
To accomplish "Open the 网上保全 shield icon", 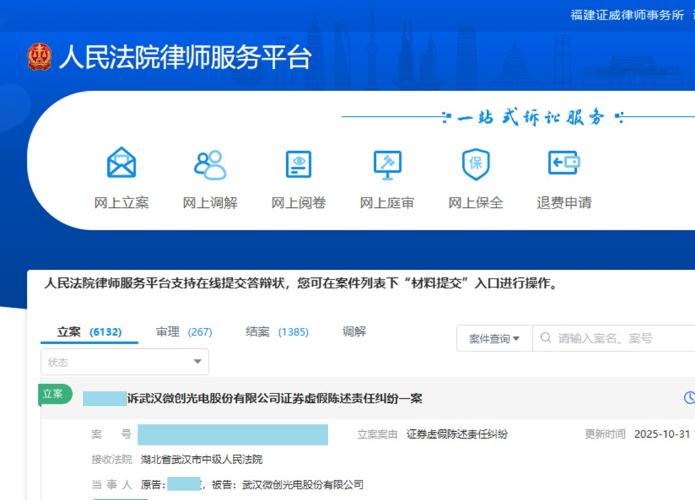I will pos(476,164).
